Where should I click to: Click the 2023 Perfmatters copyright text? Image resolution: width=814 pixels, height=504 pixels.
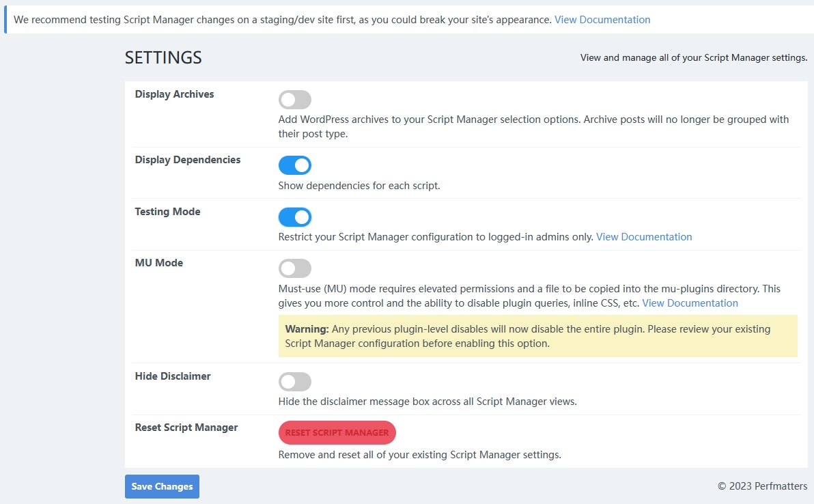pos(762,486)
